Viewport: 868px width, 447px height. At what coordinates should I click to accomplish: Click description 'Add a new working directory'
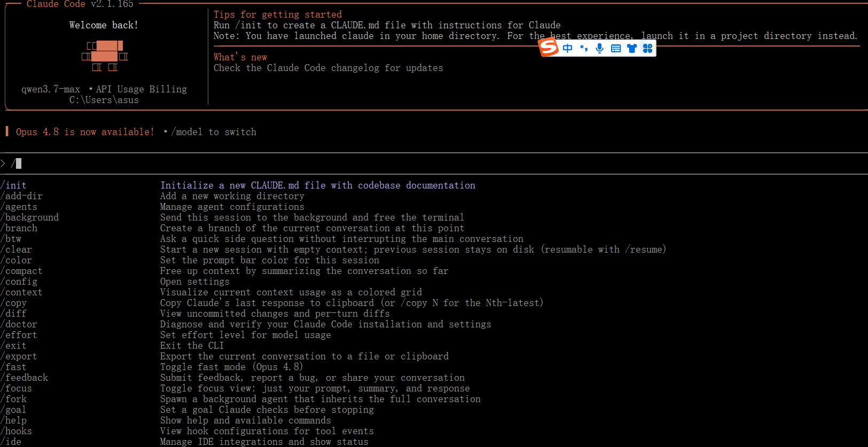[232, 196]
